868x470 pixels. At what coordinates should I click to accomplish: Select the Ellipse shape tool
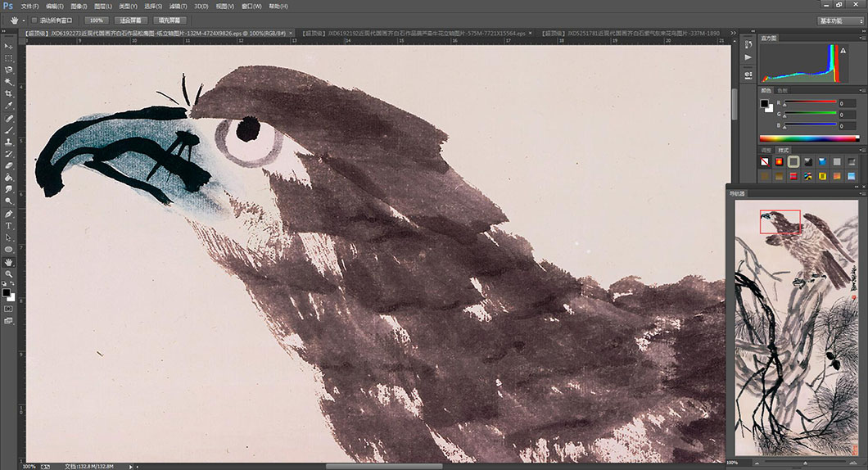8,250
